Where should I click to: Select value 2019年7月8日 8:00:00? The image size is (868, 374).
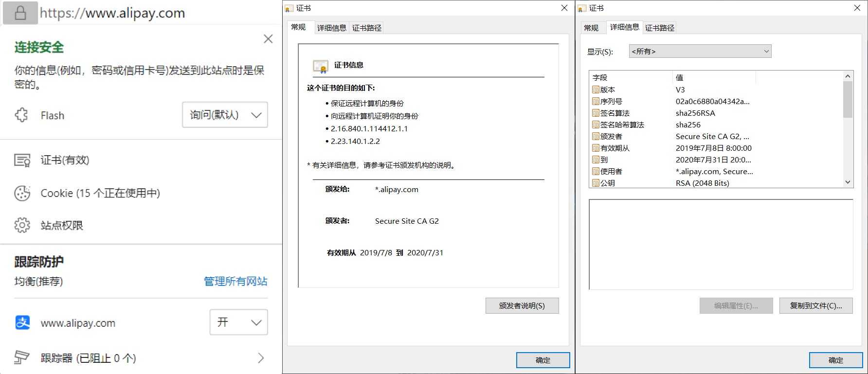[x=713, y=148]
